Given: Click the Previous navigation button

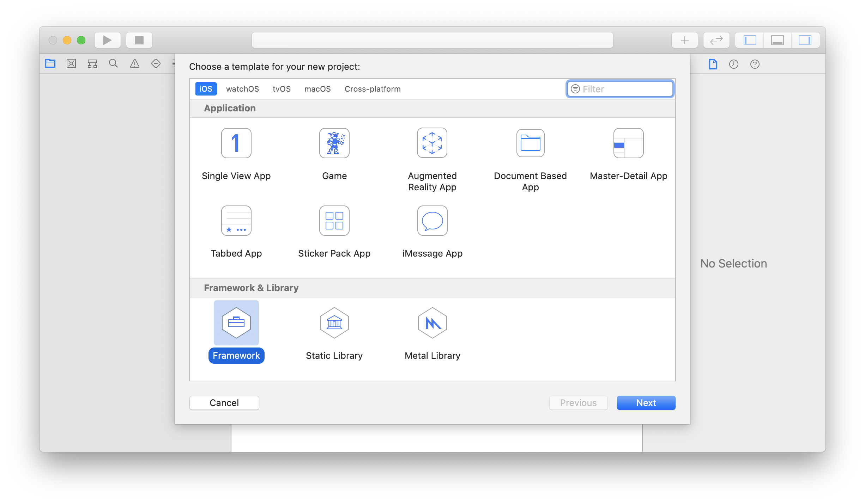Looking at the screenshot, I should pyautogui.click(x=577, y=402).
